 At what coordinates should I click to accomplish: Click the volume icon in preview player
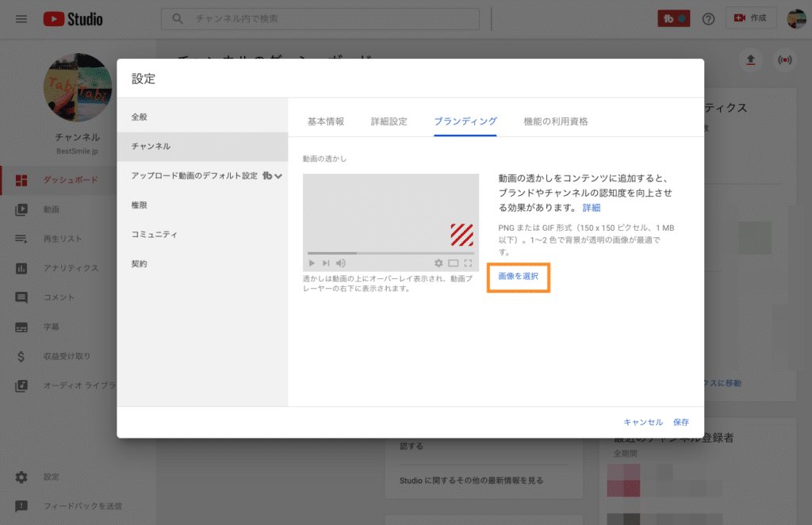pyautogui.click(x=341, y=263)
